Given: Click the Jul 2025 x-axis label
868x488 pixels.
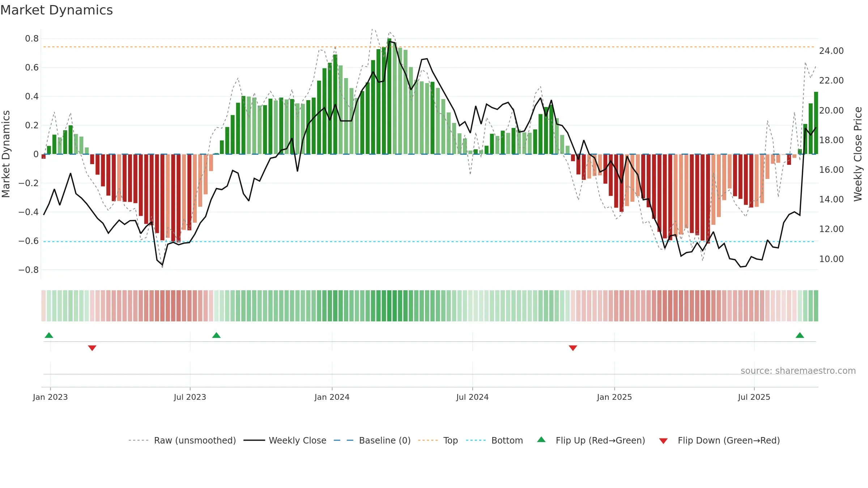Looking at the screenshot, I should 754,397.
